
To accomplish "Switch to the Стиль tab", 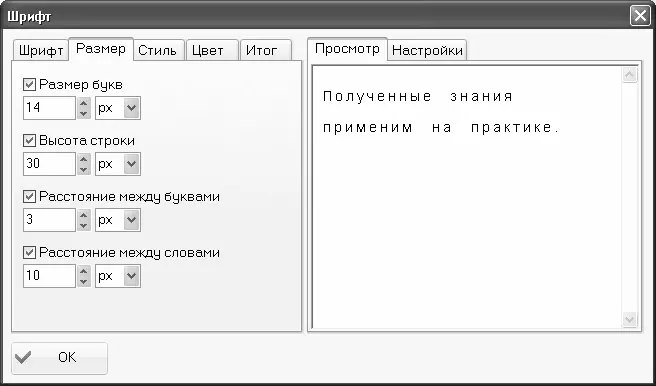I will tap(157, 51).
